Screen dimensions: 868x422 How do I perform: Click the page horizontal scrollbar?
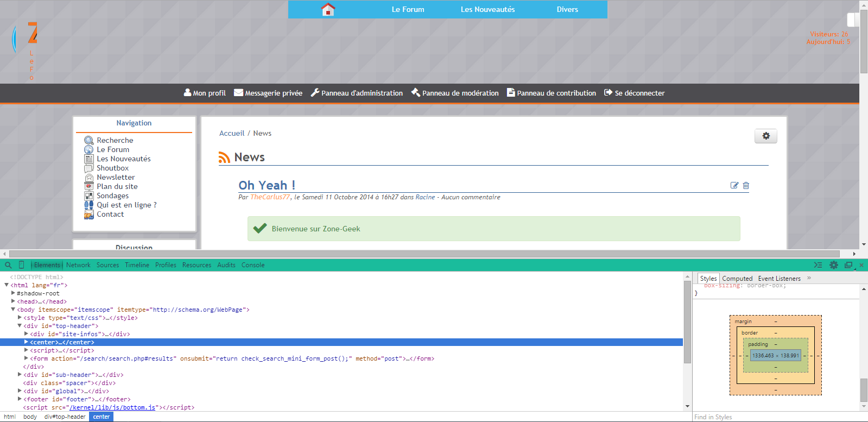click(x=423, y=254)
